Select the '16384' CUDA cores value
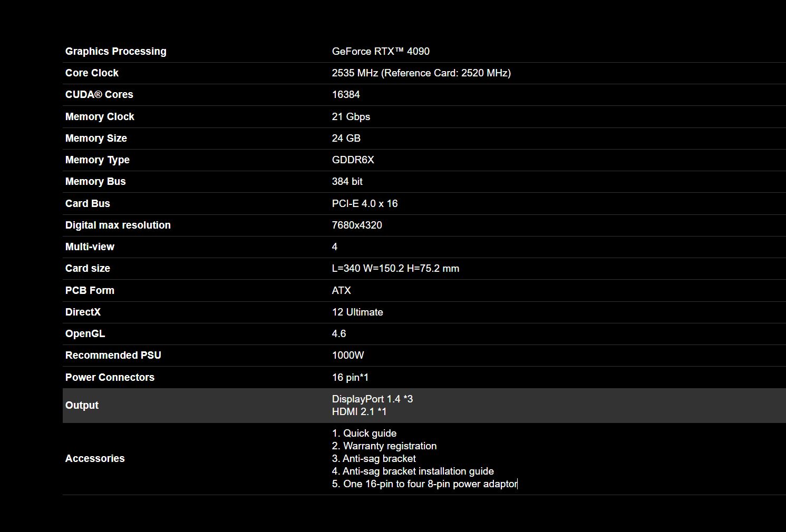Image resolution: width=786 pixels, height=532 pixels. (x=346, y=94)
